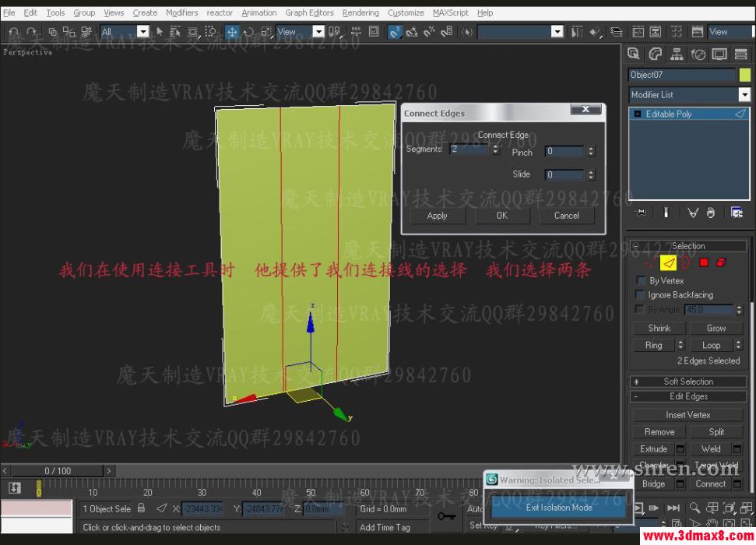The height and width of the screenshot is (545, 756).
Task: Activate the Select and Move tool
Action: [x=231, y=31]
